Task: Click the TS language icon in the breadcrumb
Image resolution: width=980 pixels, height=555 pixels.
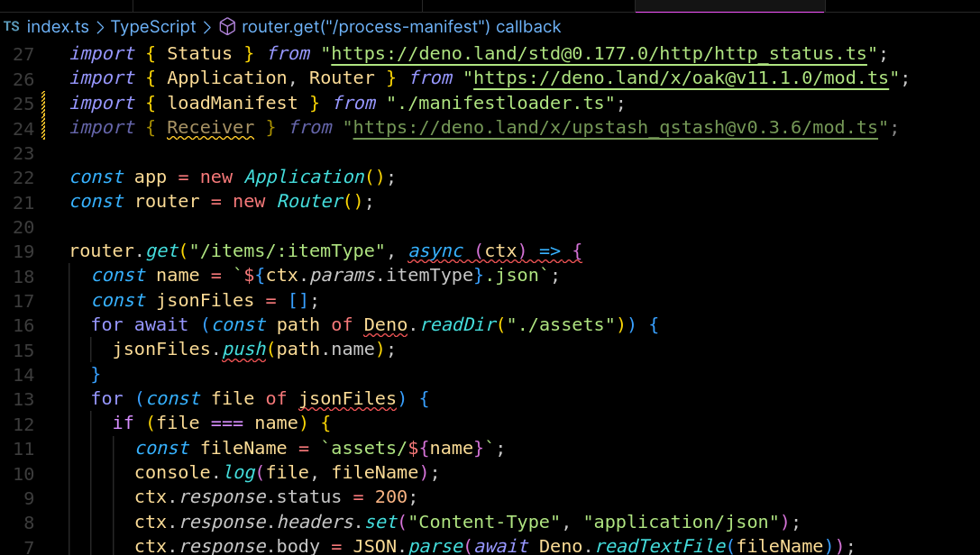Action: pyautogui.click(x=12, y=27)
